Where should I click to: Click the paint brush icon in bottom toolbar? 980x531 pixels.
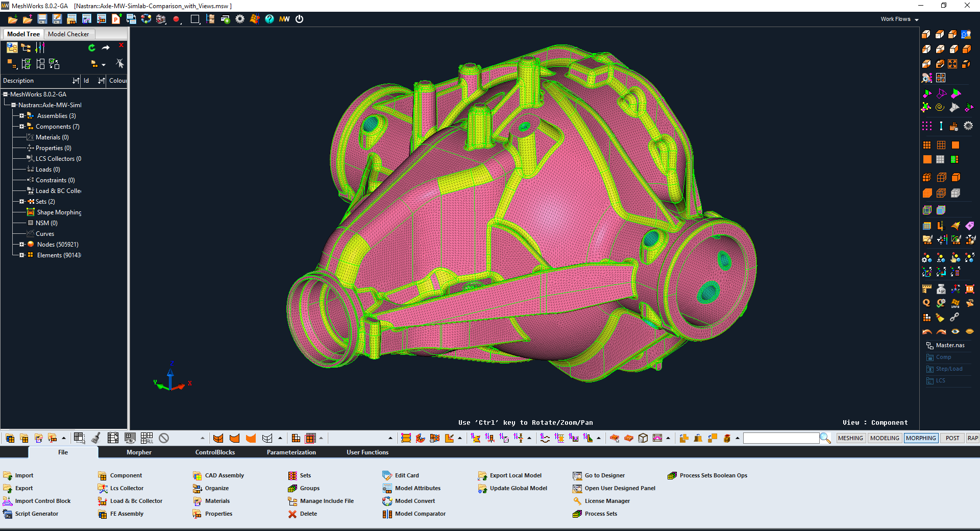click(x=95, y=438)
